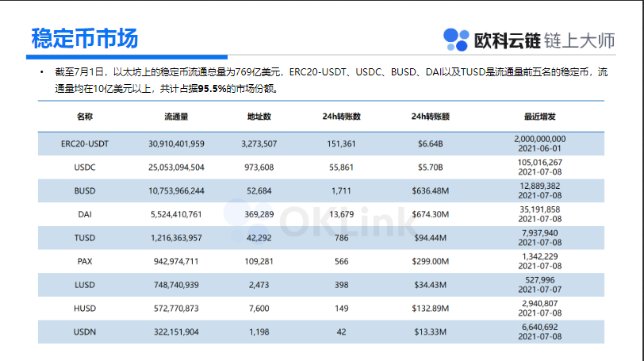Screen dimensions: 644x361
Task: Select the DAI row name
Action: point(85,214)
